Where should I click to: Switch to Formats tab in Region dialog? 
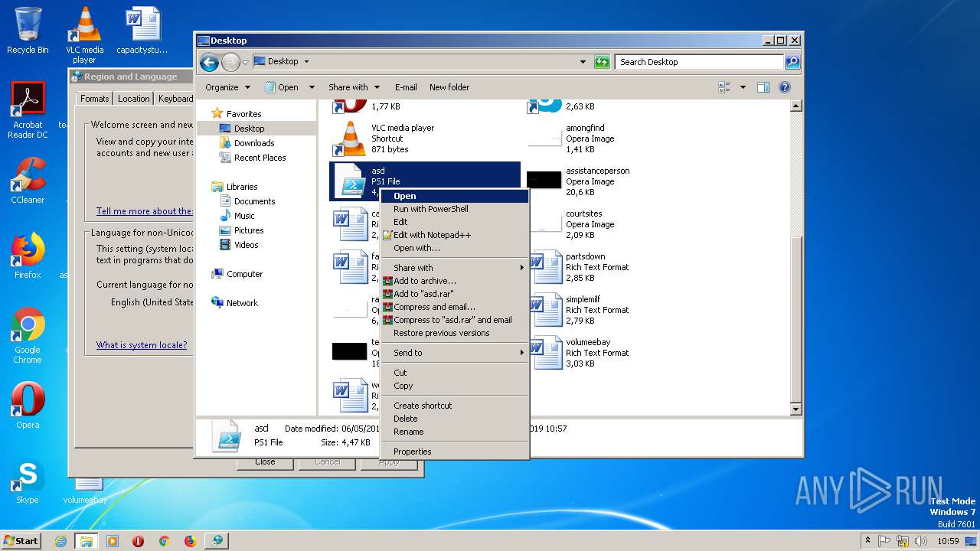point(95,98)
